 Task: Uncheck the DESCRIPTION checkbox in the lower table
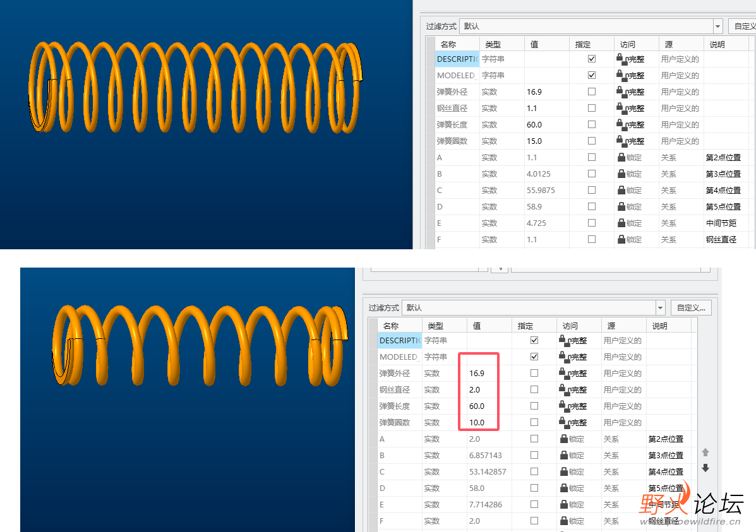pyautogui.click(x=534, y=340)
